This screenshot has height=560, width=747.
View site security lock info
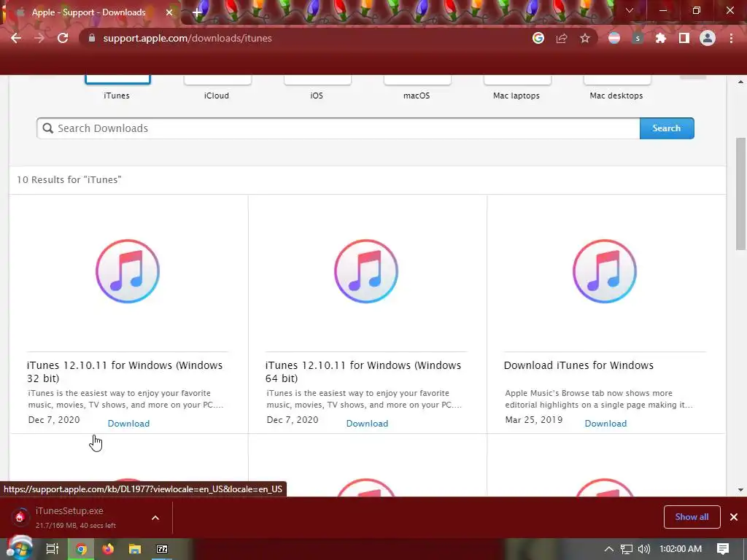click(92, 38)
